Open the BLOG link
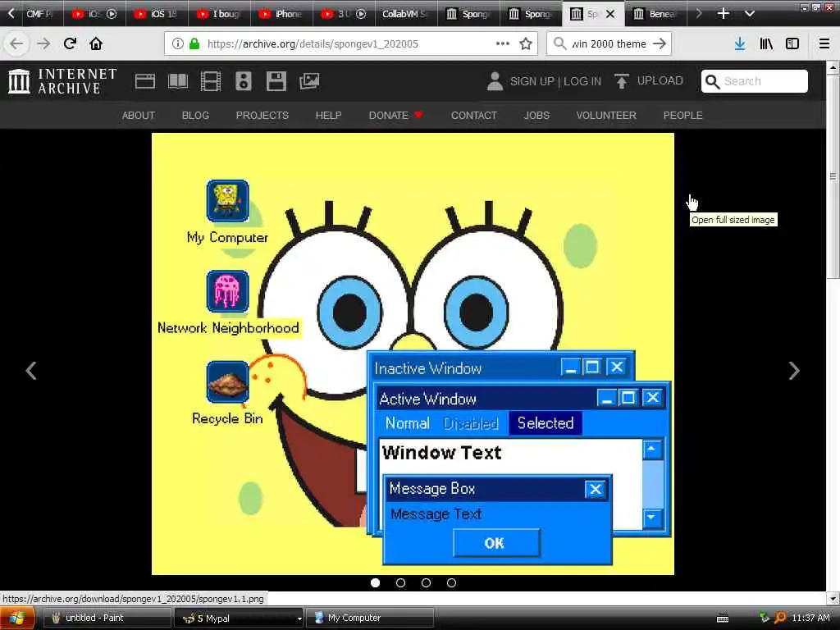Screen dimensions: 840x630 point(195,115)
